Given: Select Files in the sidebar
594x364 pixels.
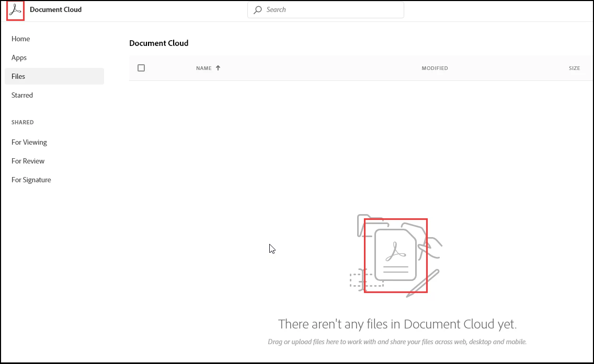Looking at the screenshot, I should (x=54, y=76).
